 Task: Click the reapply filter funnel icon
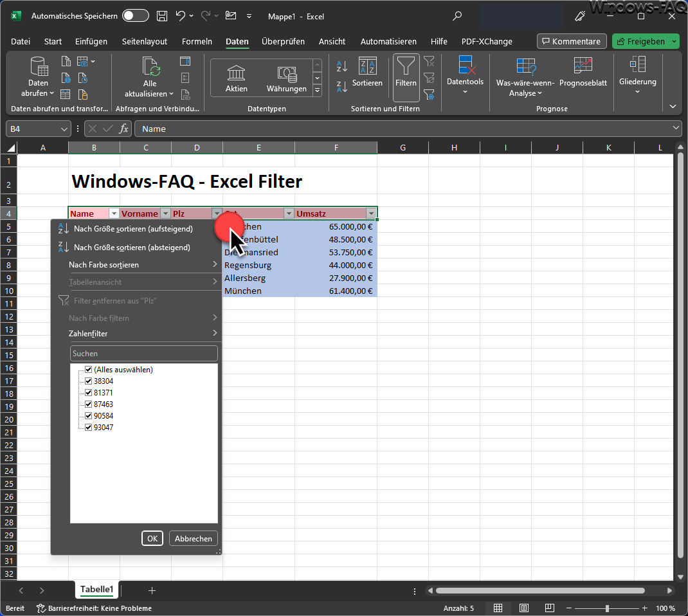point(429,78)
